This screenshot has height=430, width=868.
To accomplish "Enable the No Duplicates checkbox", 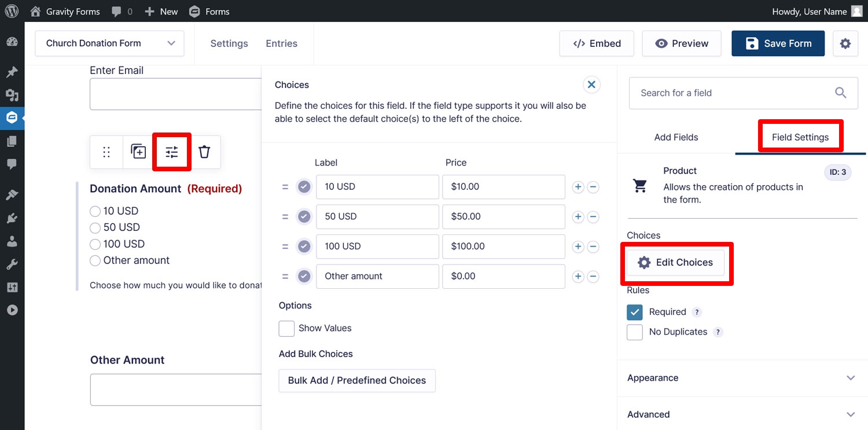I will (635, 332).
